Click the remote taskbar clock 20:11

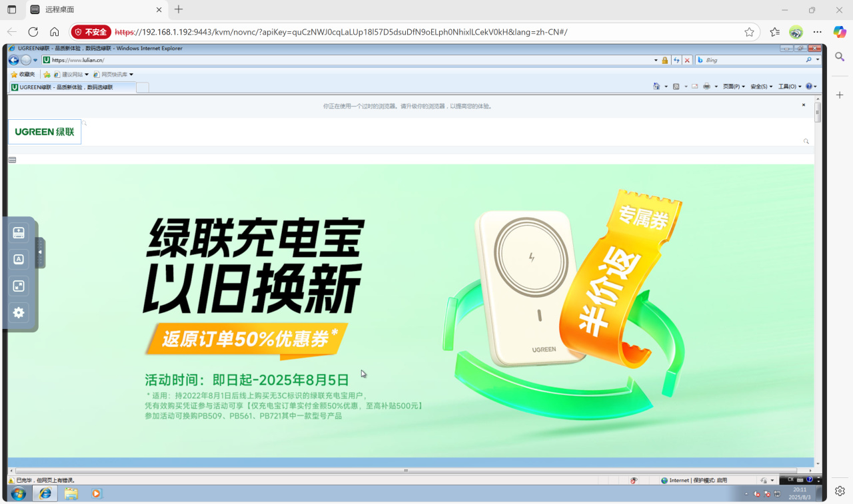[800, 493]
